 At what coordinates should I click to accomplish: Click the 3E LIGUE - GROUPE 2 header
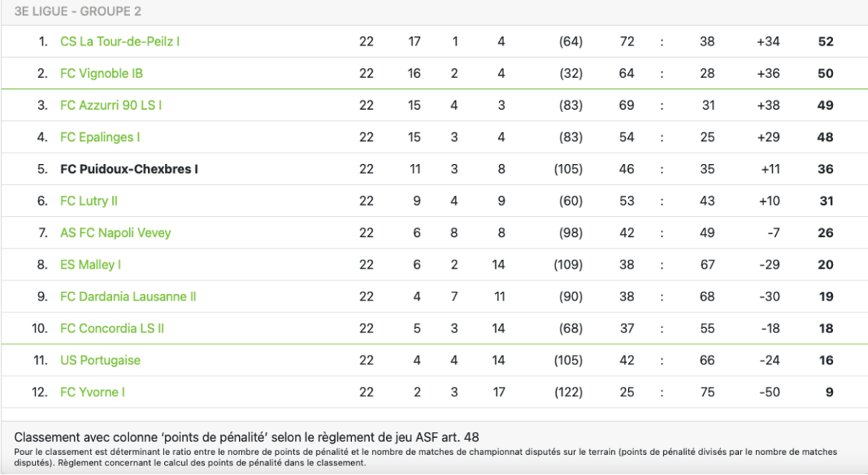point(77,11)
